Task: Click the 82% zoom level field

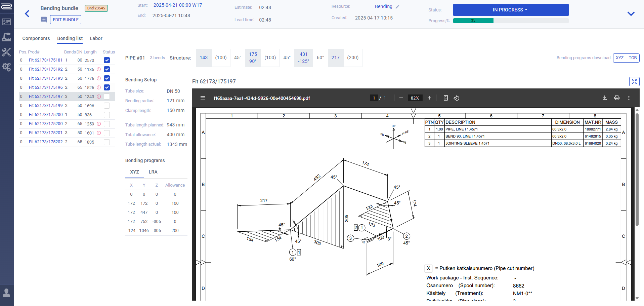Action: [415, 98]
